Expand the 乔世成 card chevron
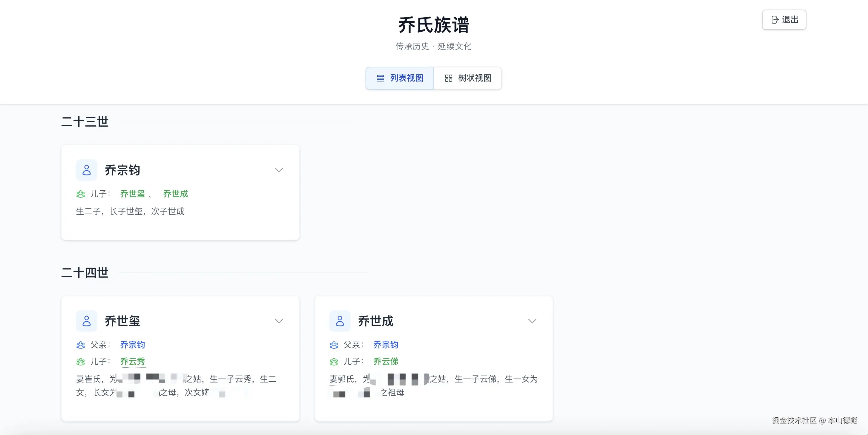868x435 pixels. [532, 321]
